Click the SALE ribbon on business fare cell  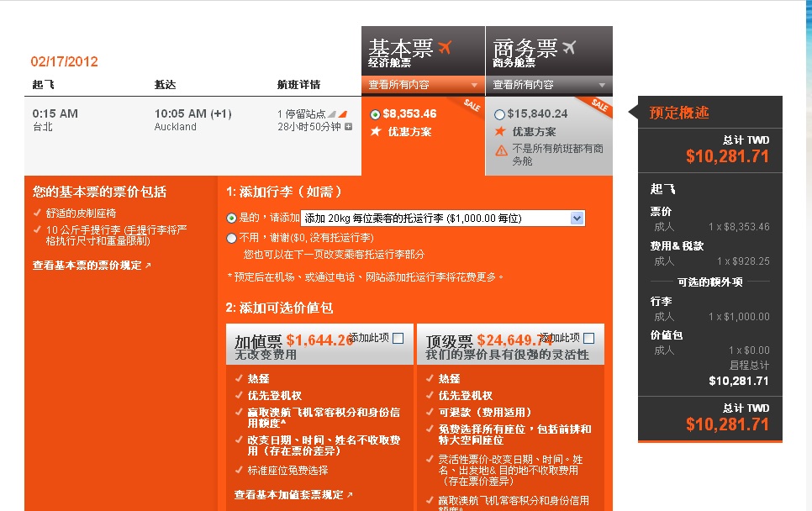coord(599,105)
